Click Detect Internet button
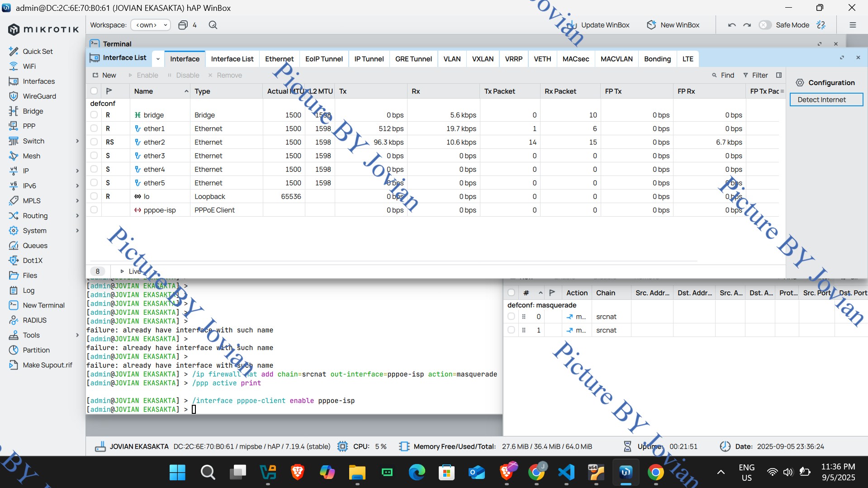This screenshot has height=488, width=868. (x=826, y=99)
